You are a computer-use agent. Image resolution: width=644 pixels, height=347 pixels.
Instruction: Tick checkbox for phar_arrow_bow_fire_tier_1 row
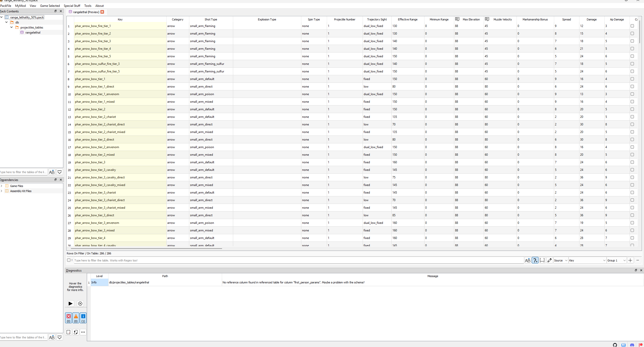pyautogui.click(x=632, y=26)
